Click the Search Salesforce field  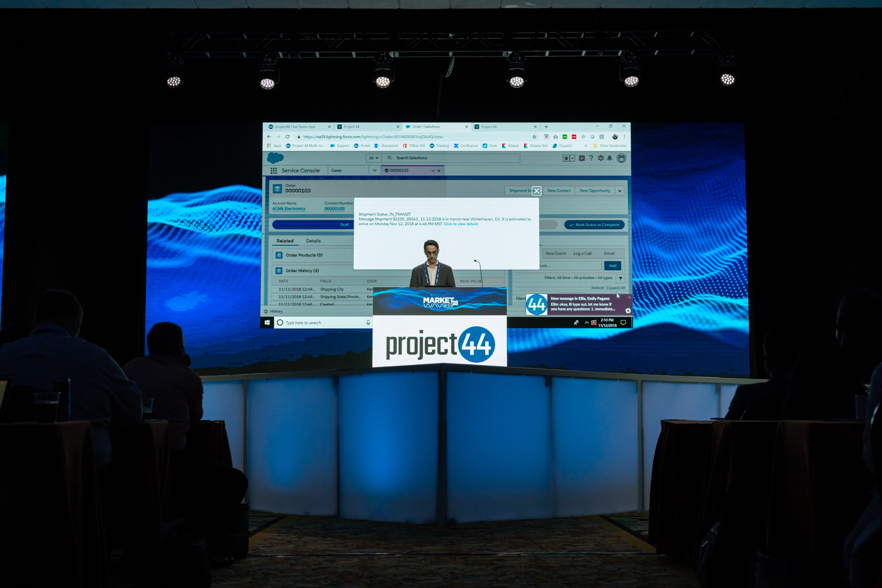(x=451, y=158)
